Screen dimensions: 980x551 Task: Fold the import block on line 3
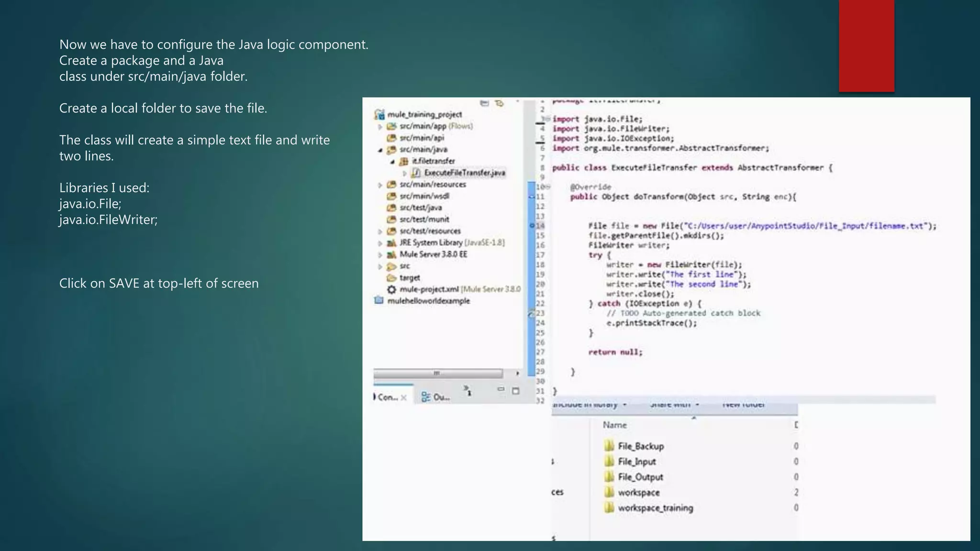[547, 119]
